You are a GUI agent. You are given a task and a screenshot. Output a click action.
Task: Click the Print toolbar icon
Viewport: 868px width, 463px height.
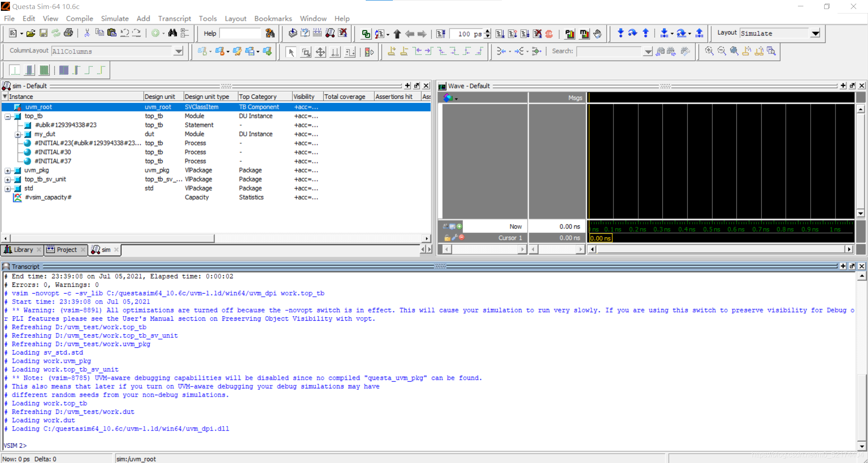click(x=68, y=33)
